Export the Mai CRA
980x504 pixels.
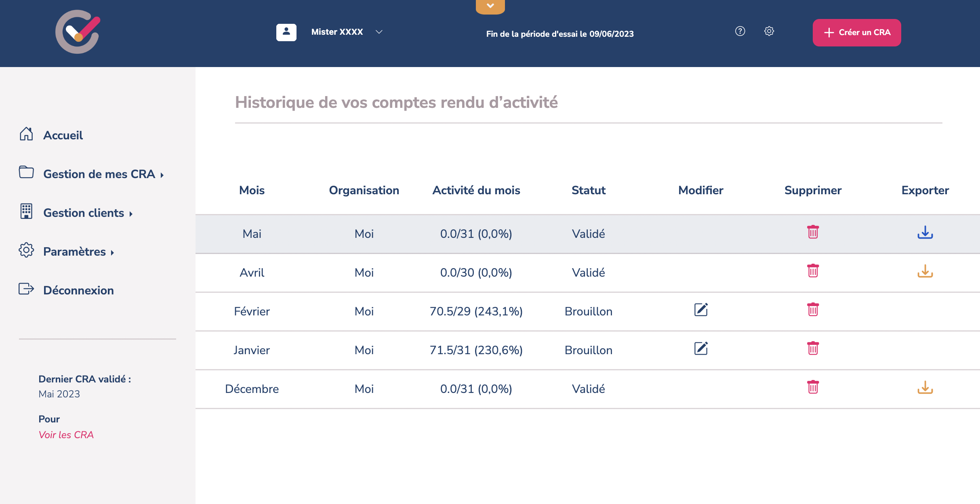coord(925,232)
